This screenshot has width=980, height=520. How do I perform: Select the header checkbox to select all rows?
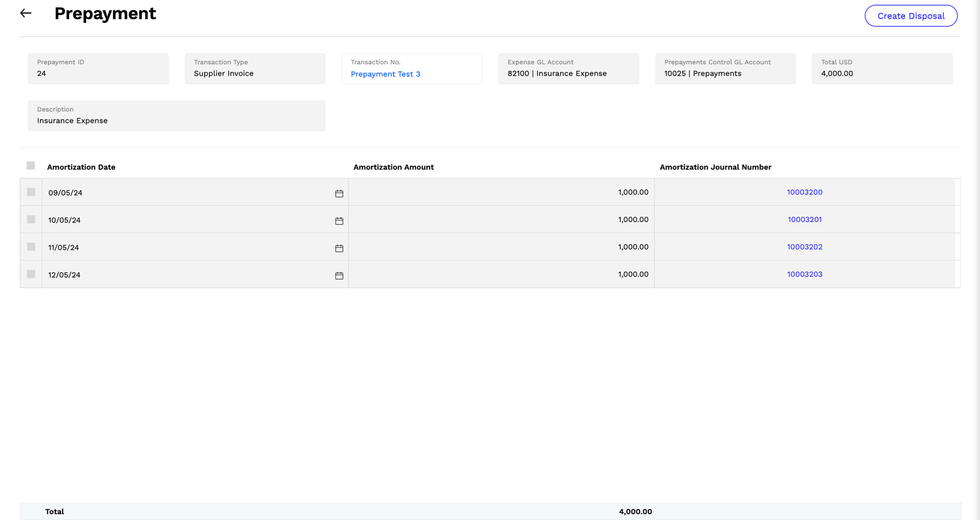tap(31, 165)
